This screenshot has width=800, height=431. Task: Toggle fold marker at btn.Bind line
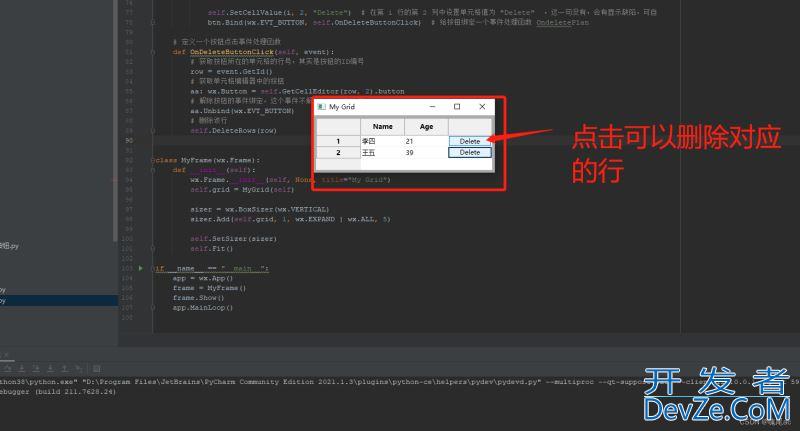(x=153, y=22)
